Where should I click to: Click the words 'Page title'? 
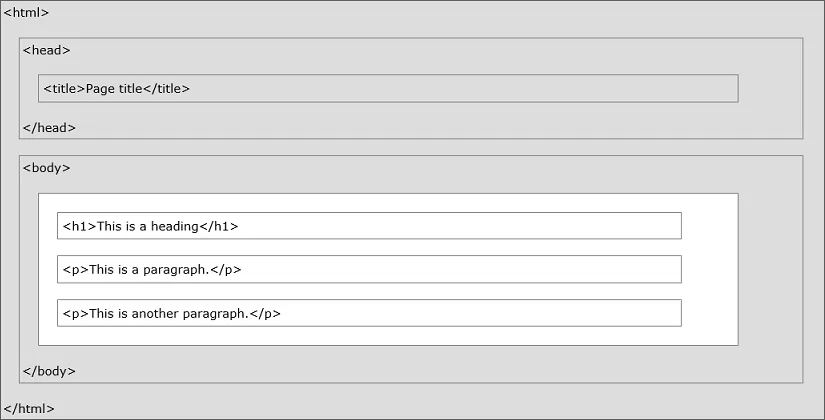114,88
